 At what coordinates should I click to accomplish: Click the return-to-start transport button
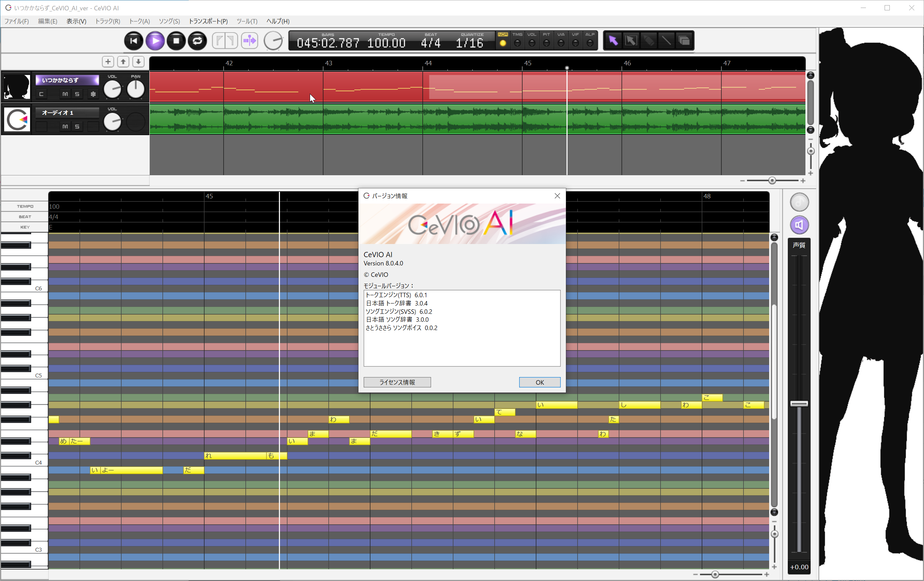[x=133, y=41]
